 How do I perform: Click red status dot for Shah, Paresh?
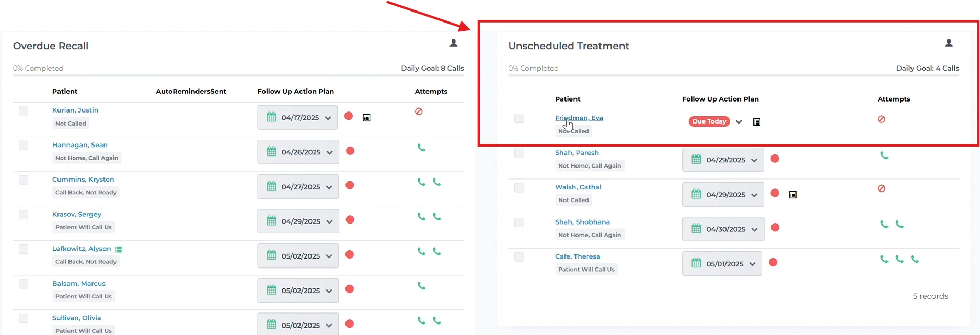[775, 159]
